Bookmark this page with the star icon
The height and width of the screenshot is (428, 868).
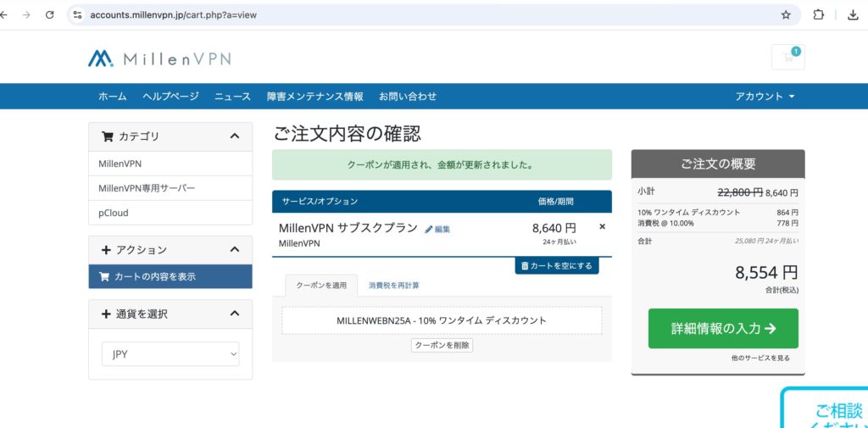[786, 15]
